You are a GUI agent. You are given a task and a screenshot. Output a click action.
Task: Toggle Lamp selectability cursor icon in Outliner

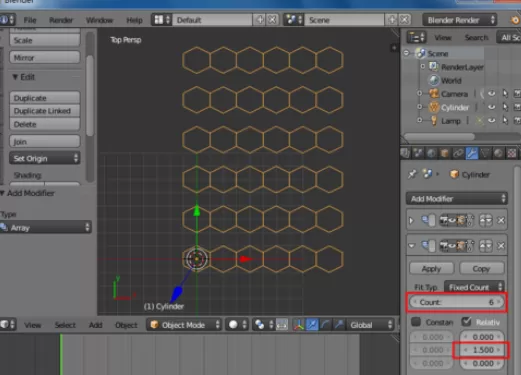coord(505,120)
